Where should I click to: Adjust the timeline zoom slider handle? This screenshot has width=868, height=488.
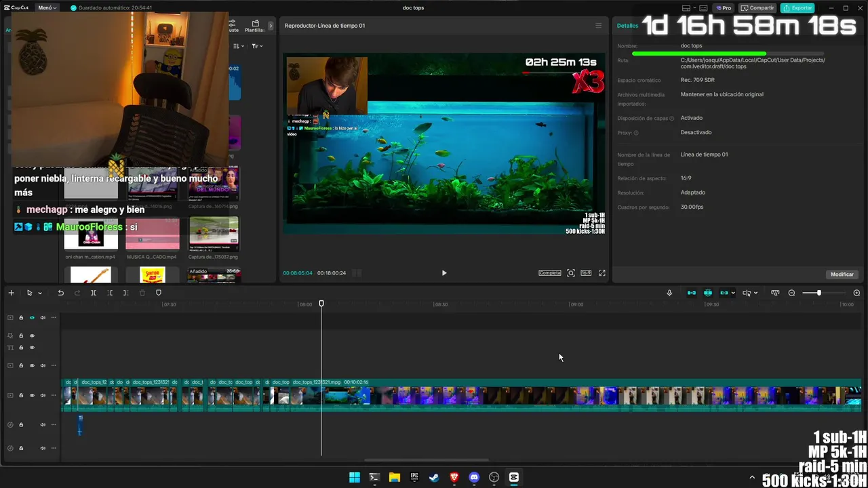tap(818, 293)
